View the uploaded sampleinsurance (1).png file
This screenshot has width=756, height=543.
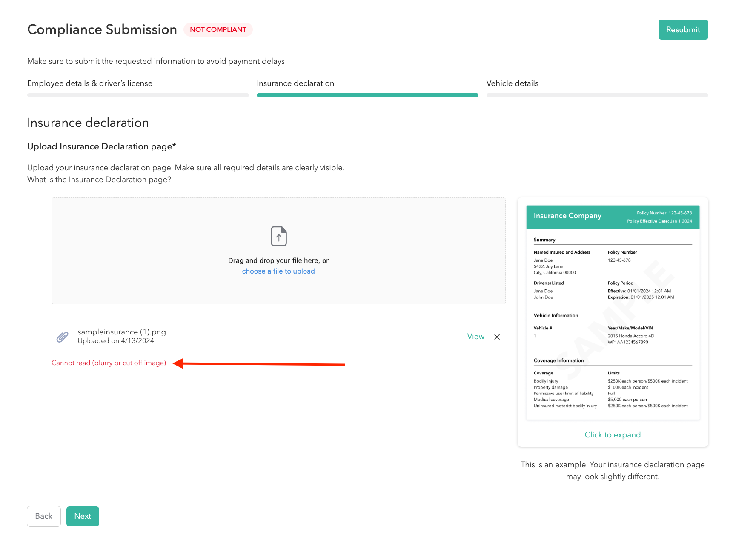tap(475, 337)
